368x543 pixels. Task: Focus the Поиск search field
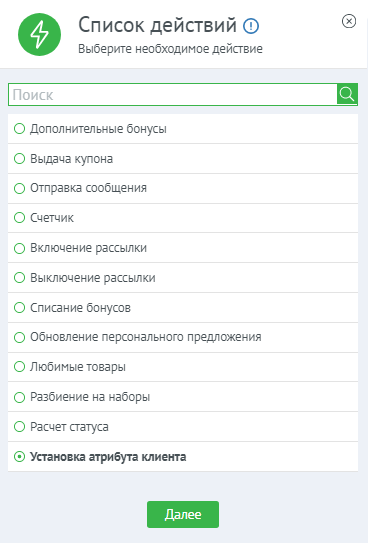[x=173, y=94]
